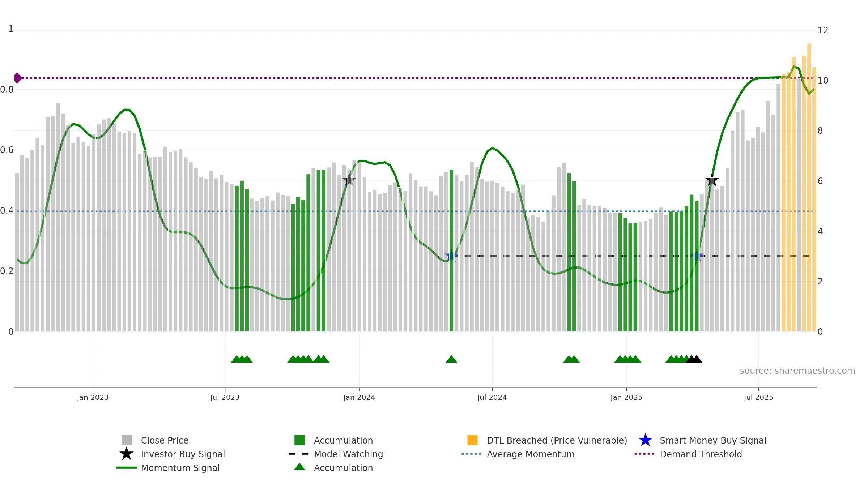The height and width of the screenshot is (488, 868).
Task: Click the source: sharemaestro.com text
Action: pyautogui.click(x=797, y=371)
